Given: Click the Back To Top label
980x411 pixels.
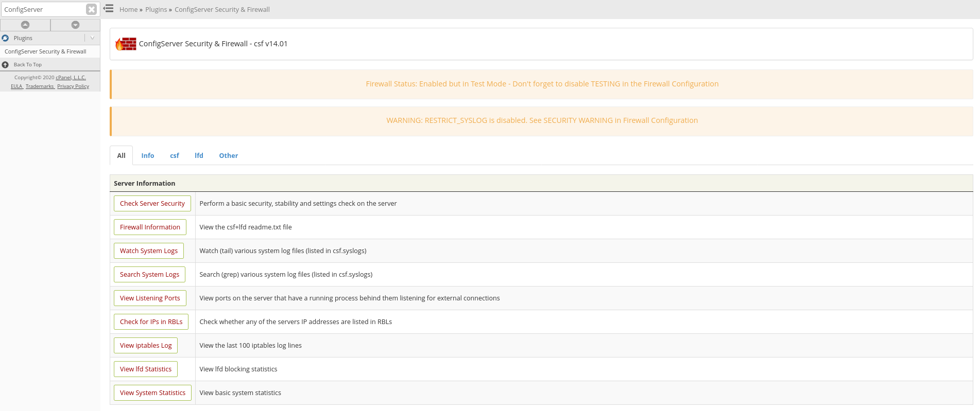Looking at the screenshot, I should (28, 65).
